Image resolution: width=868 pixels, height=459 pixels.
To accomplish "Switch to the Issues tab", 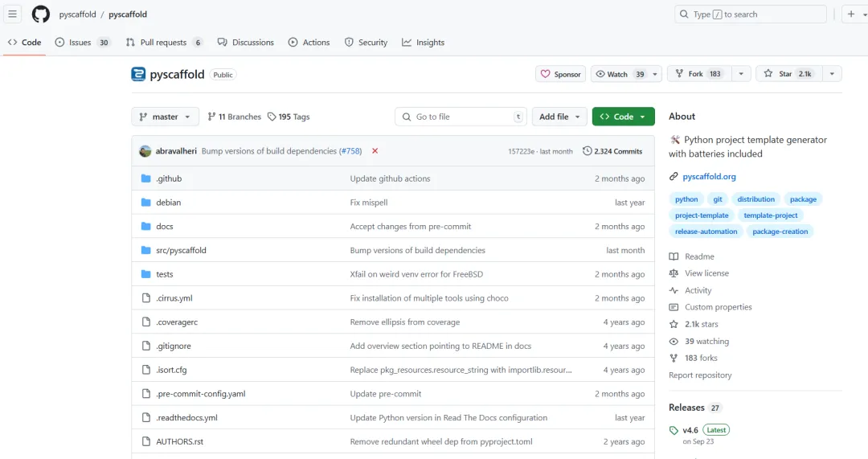I will pos(82,43).
